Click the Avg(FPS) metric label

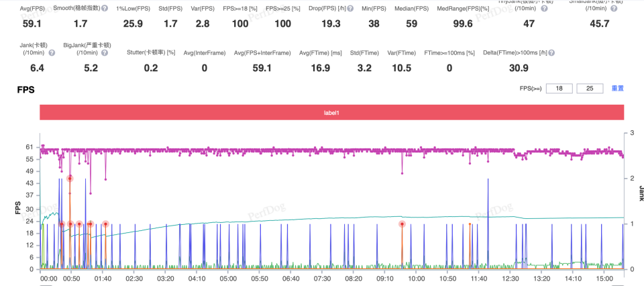32,8
